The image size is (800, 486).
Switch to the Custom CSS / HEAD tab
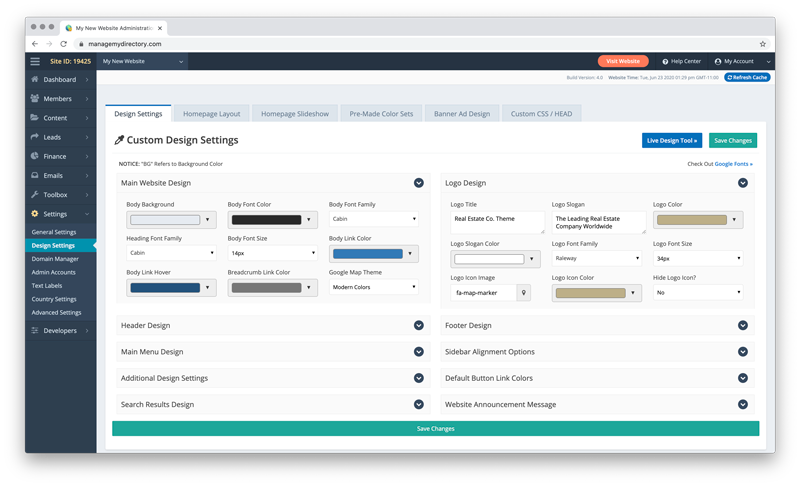pos(541,114)
